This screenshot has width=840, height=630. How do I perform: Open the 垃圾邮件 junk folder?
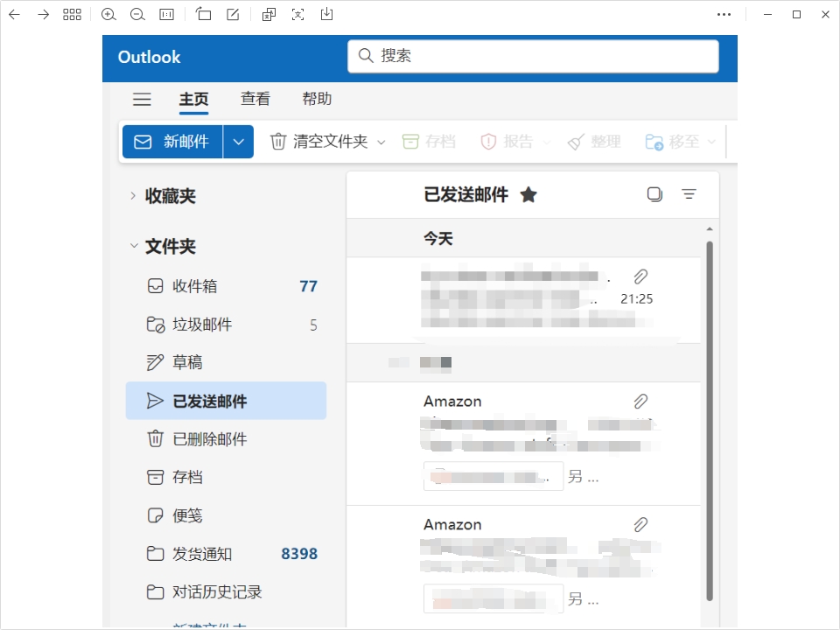(x=226, y=325)
